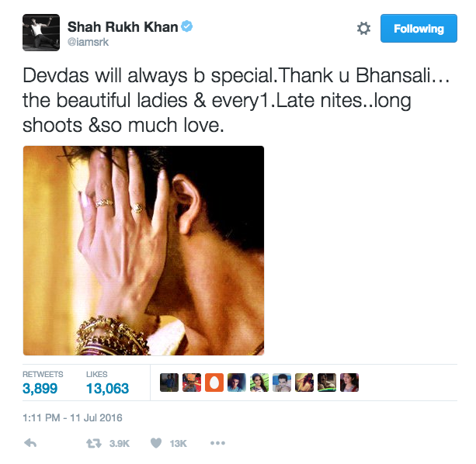Click the last liker avatar thumbnail

click(x=349, y=383)
